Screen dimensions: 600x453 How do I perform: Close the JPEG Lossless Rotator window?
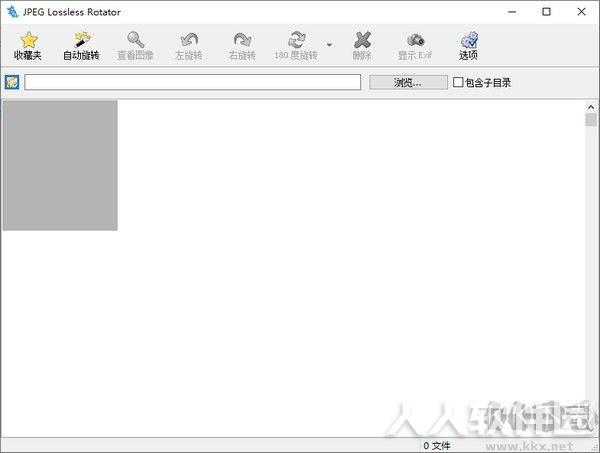pyautogui.click(x=581, y=12)
